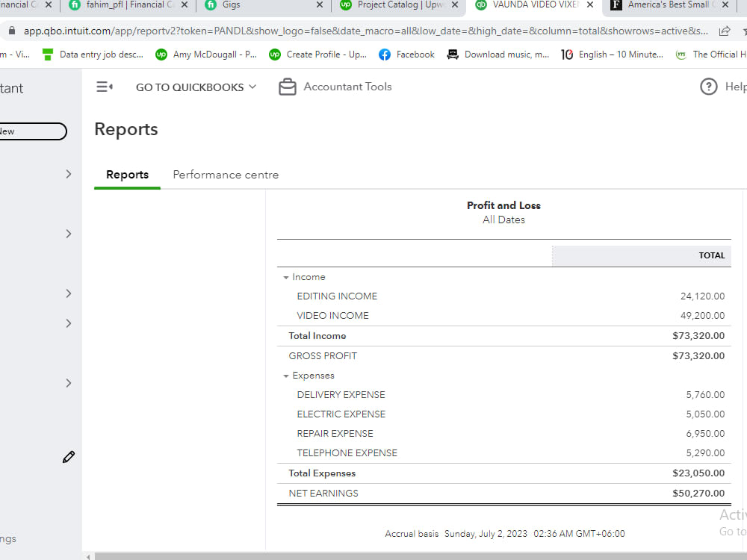Screen dimensions: 747x560
Task: Expand second sidebar chevron arrow
Action: click(x=69, y=234)
